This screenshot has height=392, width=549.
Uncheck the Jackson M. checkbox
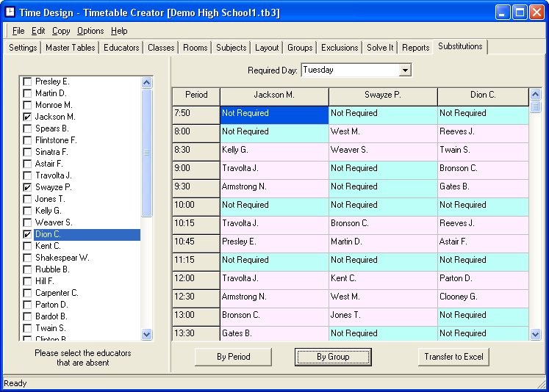coord(27,117)
